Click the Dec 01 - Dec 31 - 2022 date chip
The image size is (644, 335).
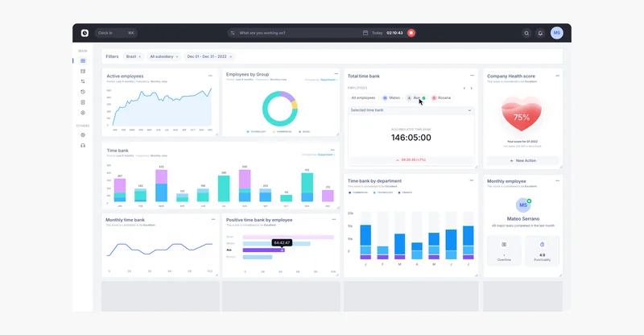(209, 56)
